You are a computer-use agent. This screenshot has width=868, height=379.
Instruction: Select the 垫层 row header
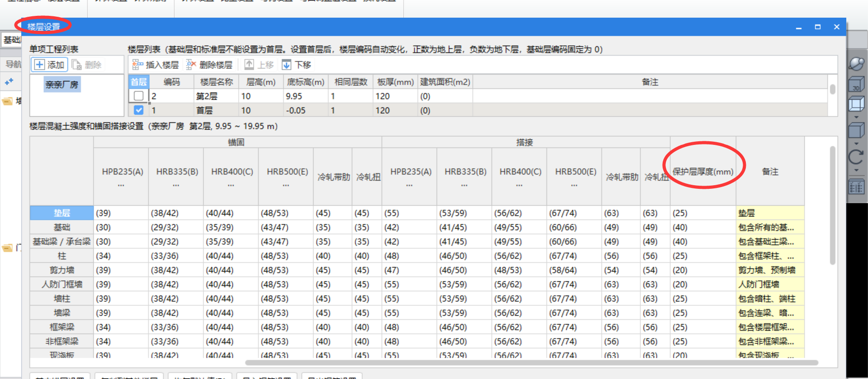(62, 213)
